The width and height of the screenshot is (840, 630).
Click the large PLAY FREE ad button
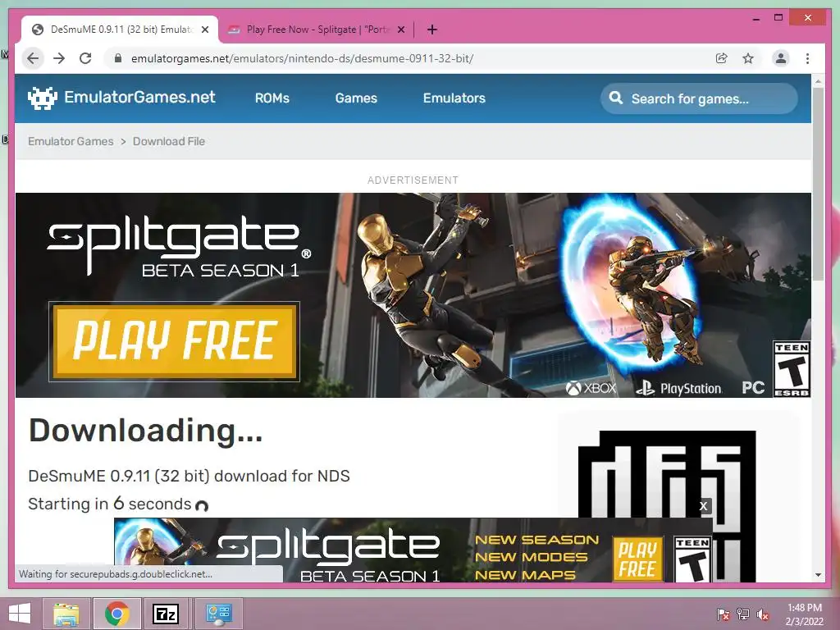(x=174, y=341)
